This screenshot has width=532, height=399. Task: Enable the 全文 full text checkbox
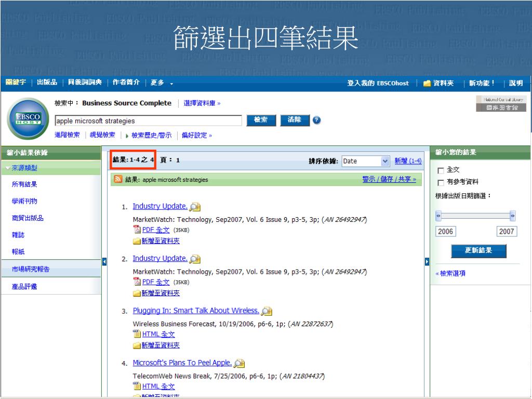[x=441, y=170]
